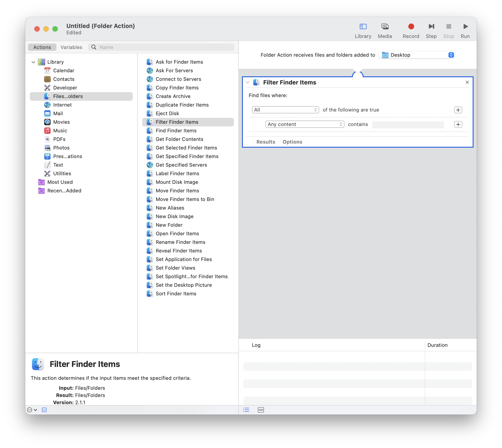Open the All/Any criteria dropdown

tap(285, 110)
